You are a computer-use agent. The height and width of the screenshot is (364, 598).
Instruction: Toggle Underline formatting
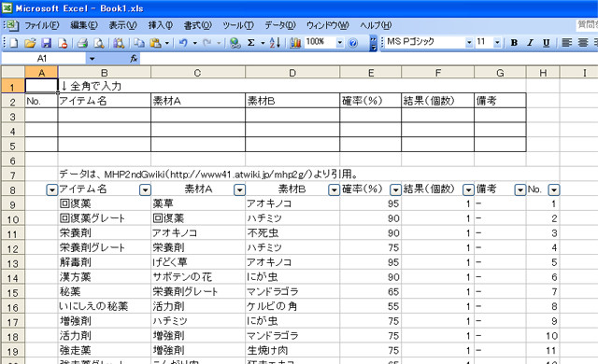(546, 43)
